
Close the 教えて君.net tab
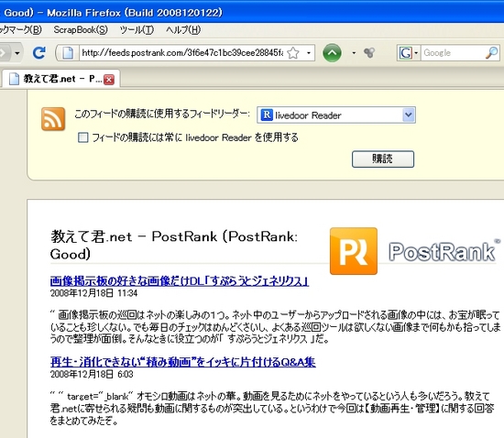click(109, 79)
